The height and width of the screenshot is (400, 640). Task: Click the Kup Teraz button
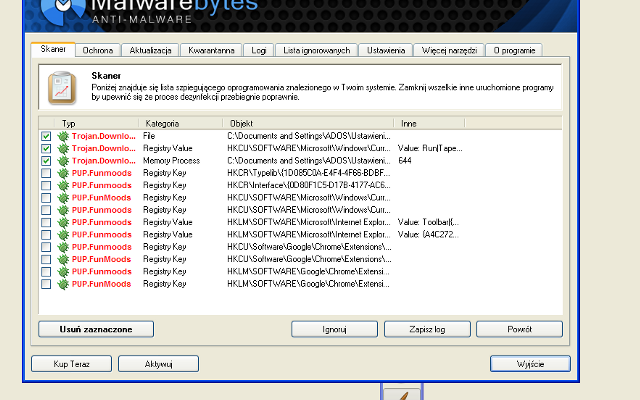(x=71, y=364)
